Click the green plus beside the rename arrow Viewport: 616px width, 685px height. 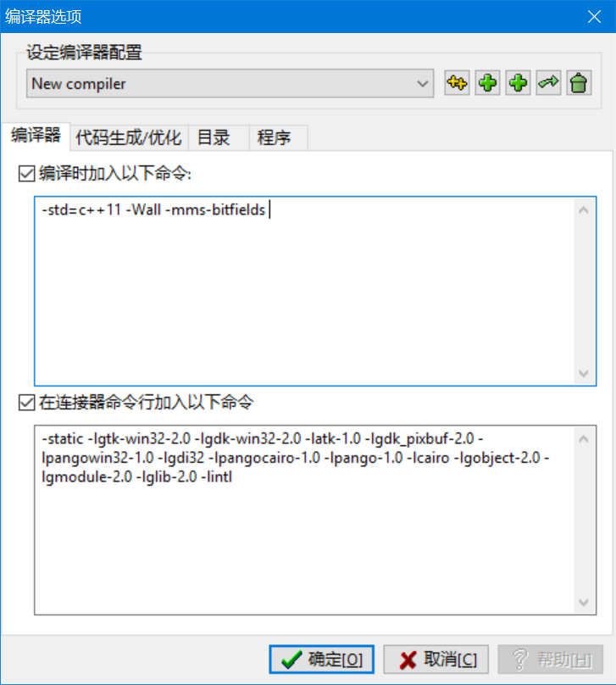(519, 82)
